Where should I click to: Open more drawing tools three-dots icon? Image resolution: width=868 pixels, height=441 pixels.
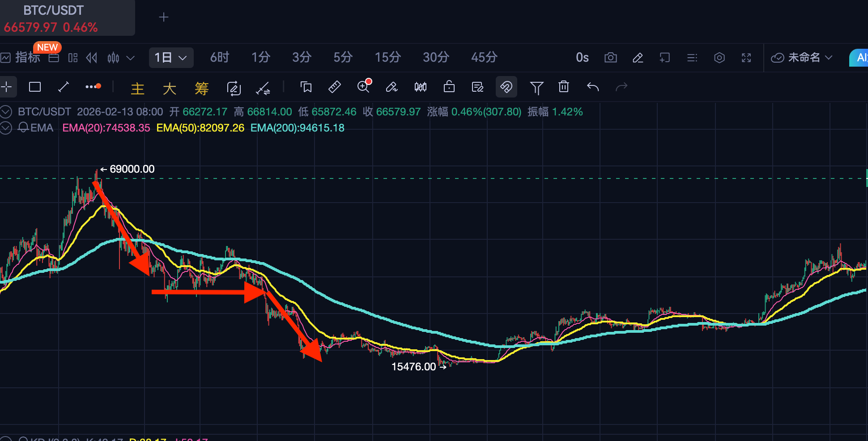coord(93,86)
